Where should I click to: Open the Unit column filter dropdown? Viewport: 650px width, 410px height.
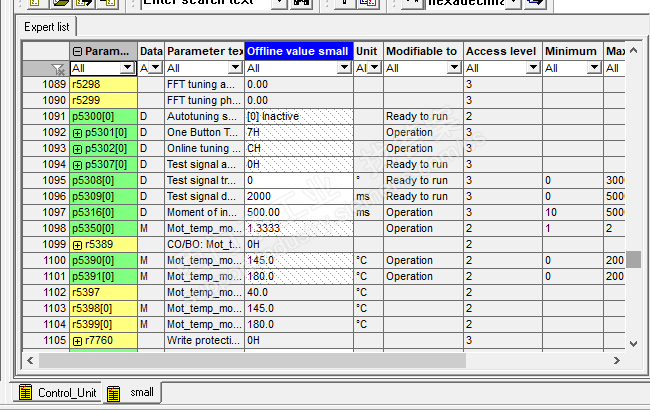(x=375, y=68)
